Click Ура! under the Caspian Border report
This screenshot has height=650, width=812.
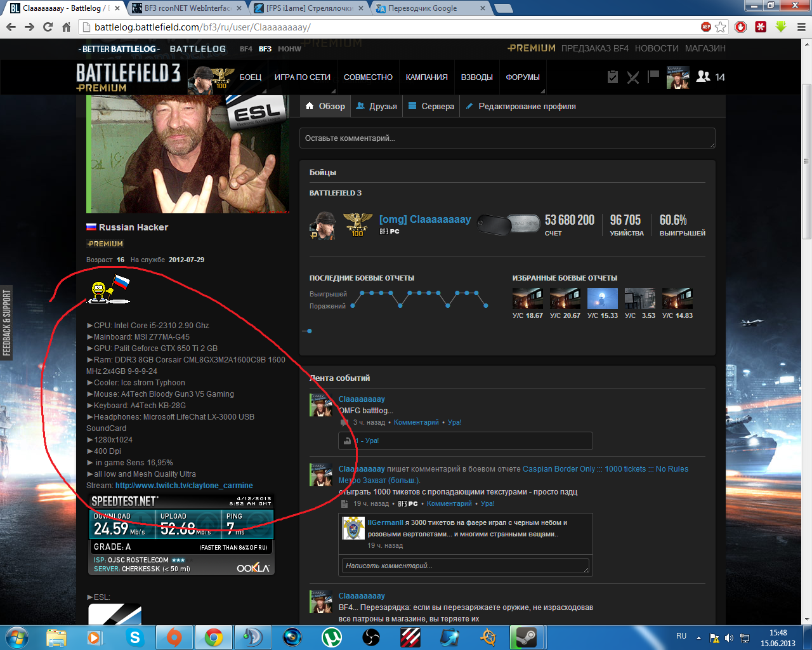click(x=487, y=503)
